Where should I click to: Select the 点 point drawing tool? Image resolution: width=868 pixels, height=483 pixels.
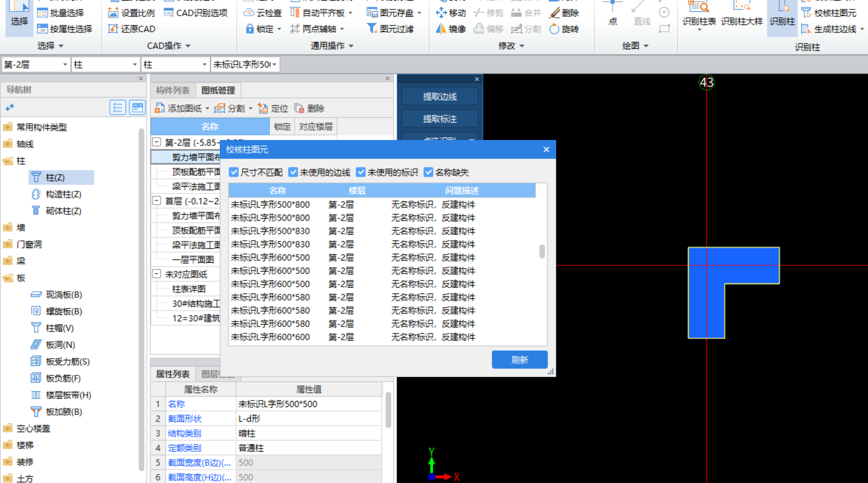coord(613,14)
